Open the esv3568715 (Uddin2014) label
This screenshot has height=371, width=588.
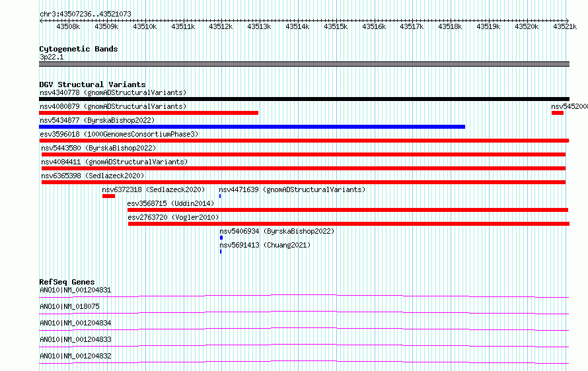click(x=170, y=203)
